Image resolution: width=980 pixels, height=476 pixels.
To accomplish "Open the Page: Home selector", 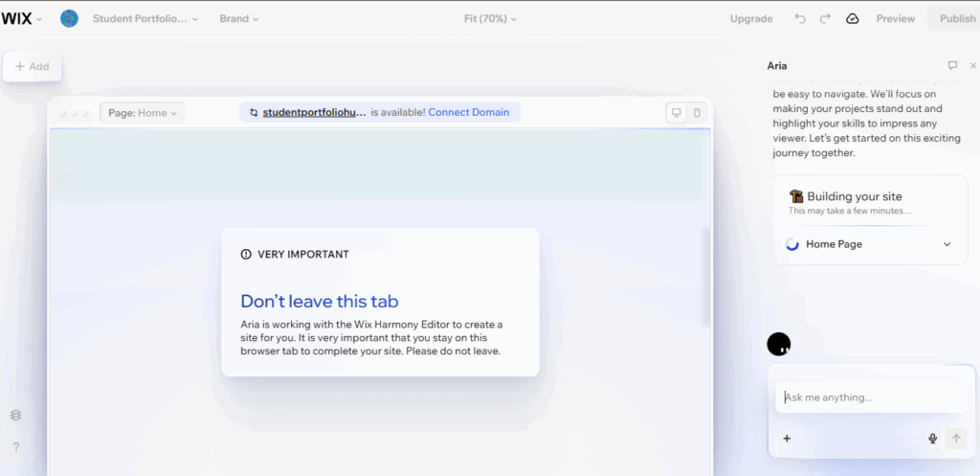I will point(143,113).
